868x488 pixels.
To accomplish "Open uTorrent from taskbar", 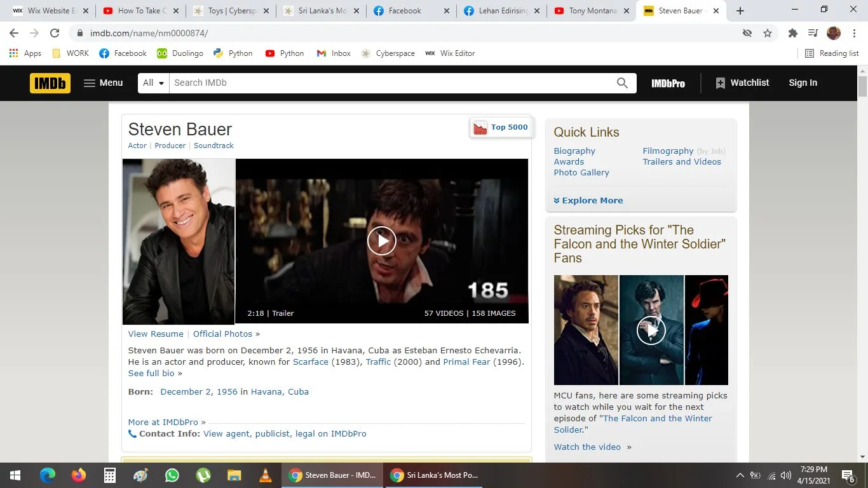I will pos(203,475).
